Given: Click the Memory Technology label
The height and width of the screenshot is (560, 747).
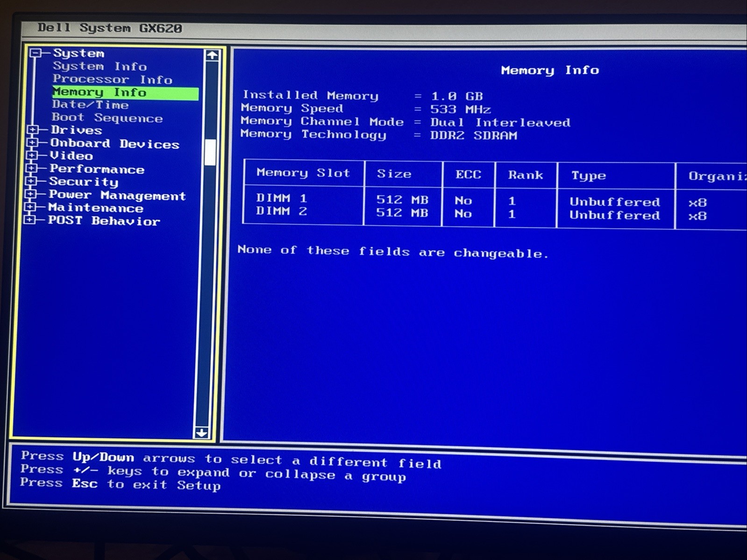Looking at the screenshot, I should (x=313, y=135).
